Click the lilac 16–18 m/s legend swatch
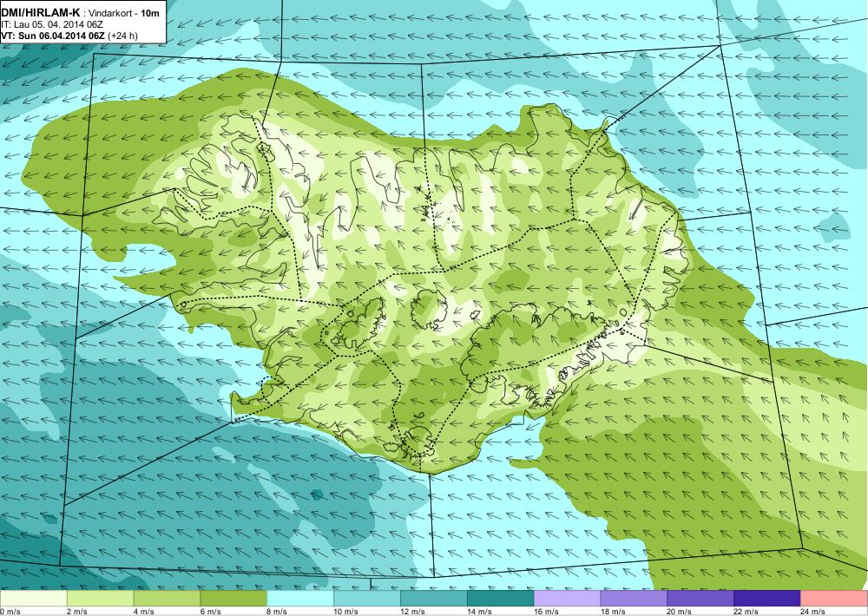 (x=568, y=599)
